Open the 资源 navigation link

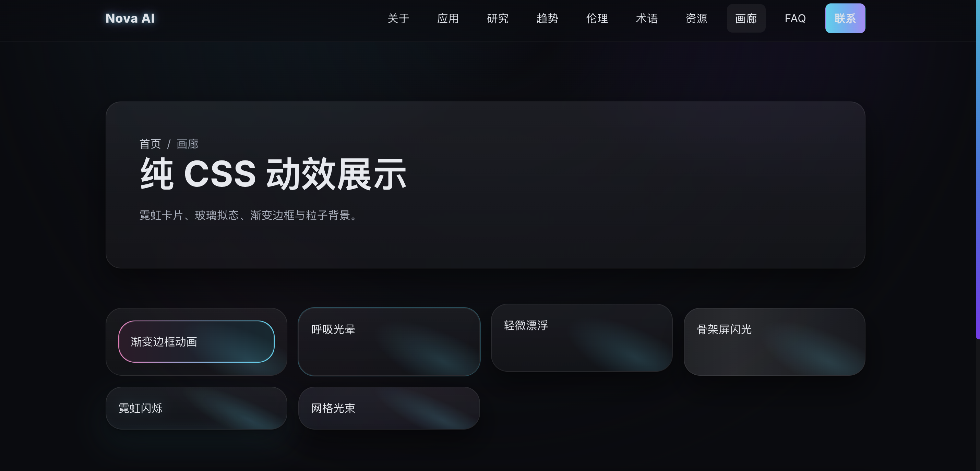696,18
